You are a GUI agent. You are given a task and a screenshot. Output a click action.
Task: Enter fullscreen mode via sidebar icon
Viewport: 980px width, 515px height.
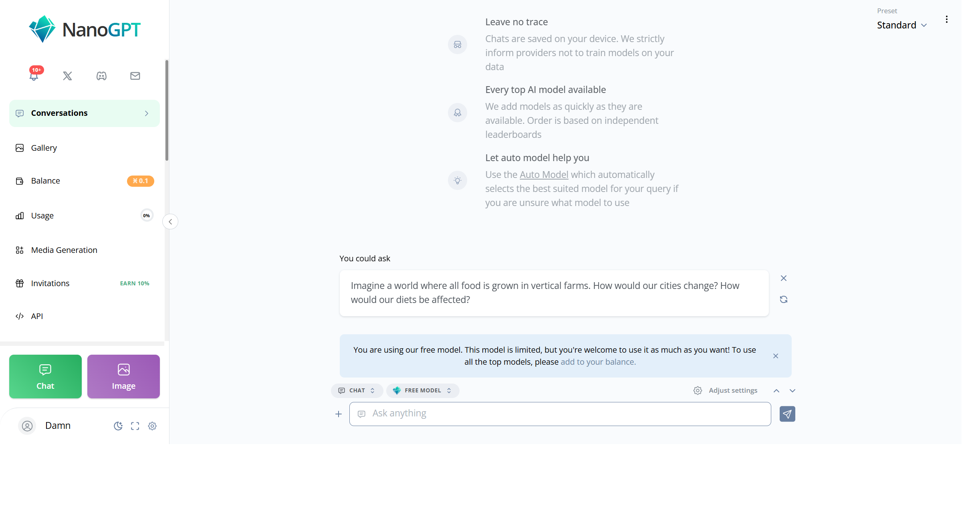point(135,426)
